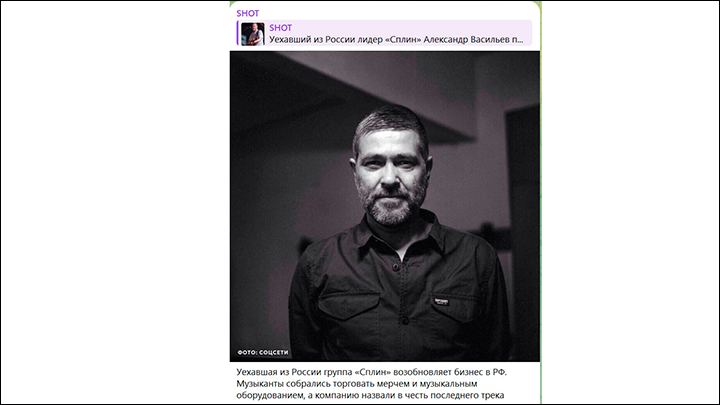
Task: Click the ФОТО: СОЦСЕТИ watermark label
Action: 263,352
